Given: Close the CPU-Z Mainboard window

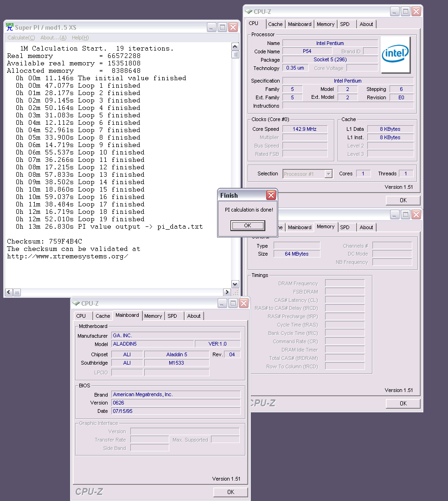Looking at the screenshot, I should [244, 303].
